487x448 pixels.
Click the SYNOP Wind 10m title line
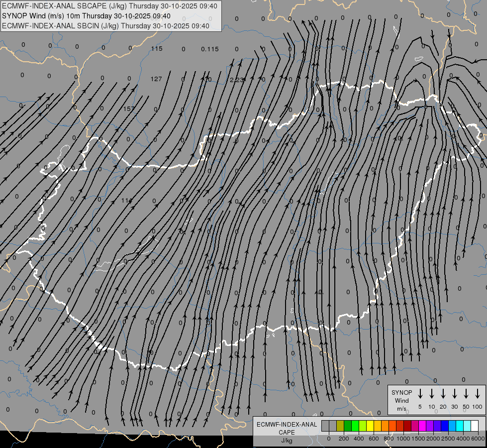(86, 16)
